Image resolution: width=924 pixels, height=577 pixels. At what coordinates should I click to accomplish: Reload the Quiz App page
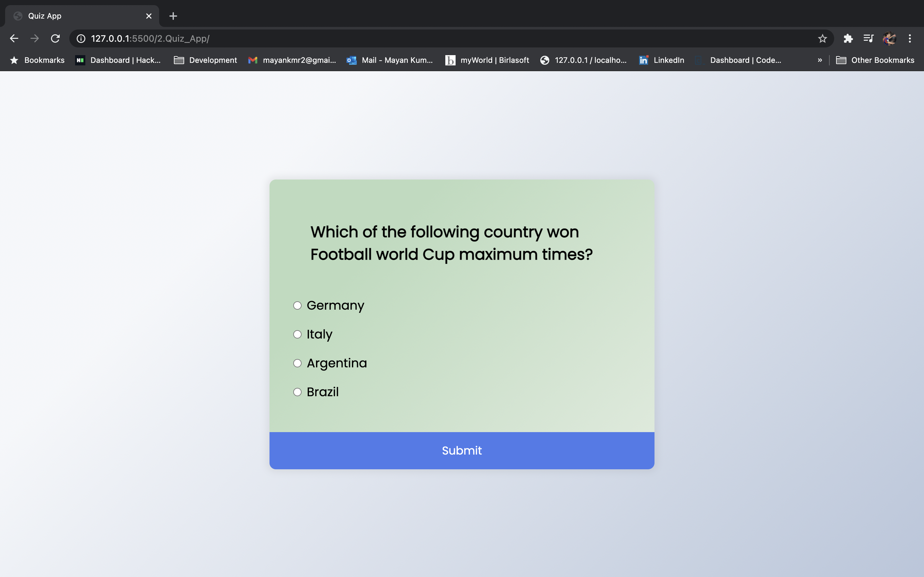click(x=56, y=38)
